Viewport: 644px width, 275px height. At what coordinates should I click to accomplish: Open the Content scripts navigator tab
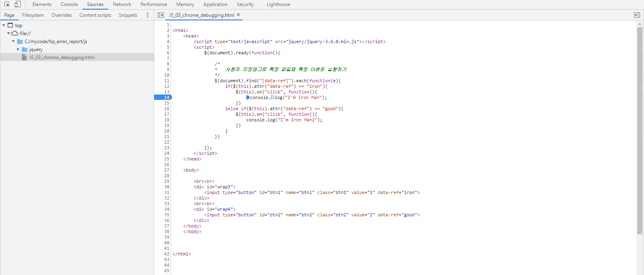click(95, 15)
